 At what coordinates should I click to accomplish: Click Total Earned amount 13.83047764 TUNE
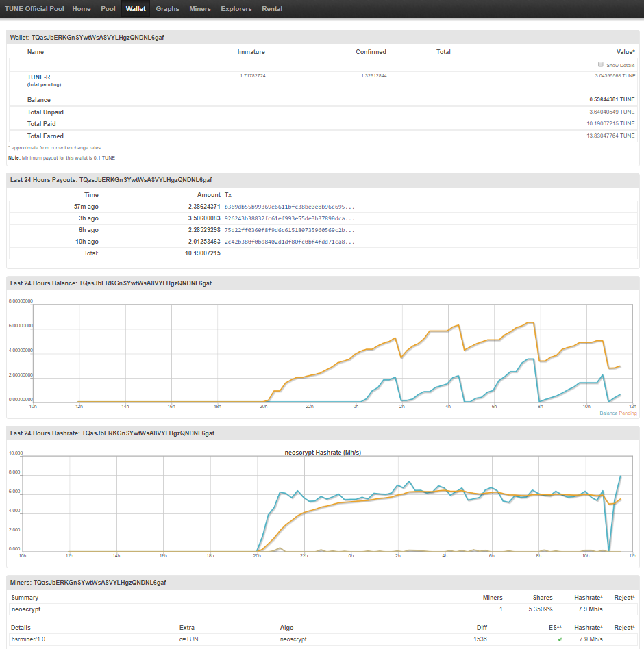610,136
